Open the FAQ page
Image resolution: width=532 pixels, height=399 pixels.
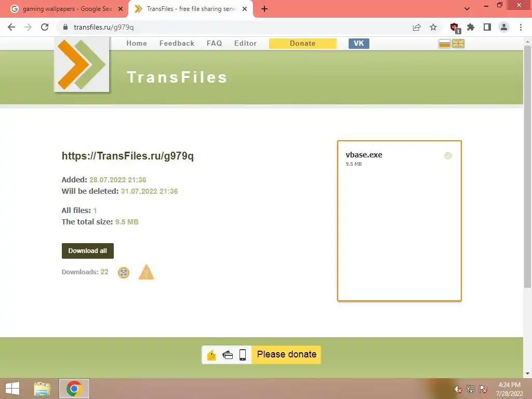coord(215,44)
